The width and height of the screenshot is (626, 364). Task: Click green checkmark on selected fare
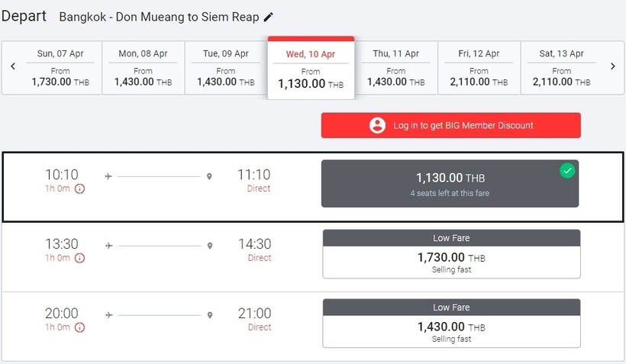click(567, 171)
